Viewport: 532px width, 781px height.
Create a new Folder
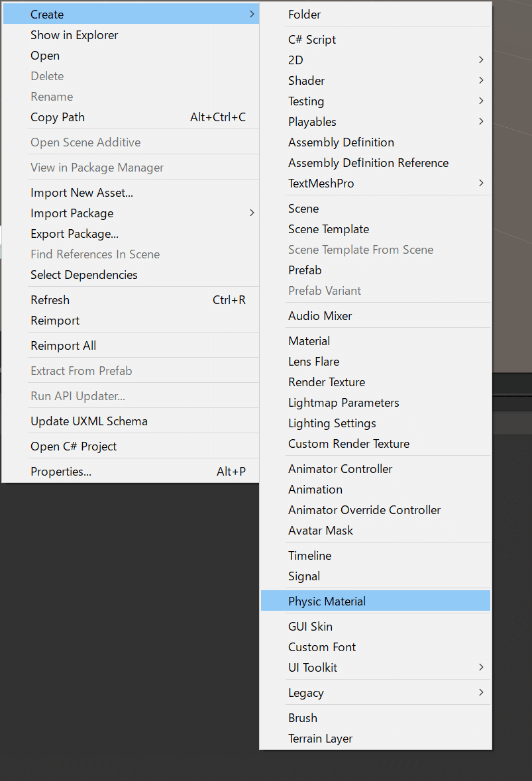(x=376, y=15)
